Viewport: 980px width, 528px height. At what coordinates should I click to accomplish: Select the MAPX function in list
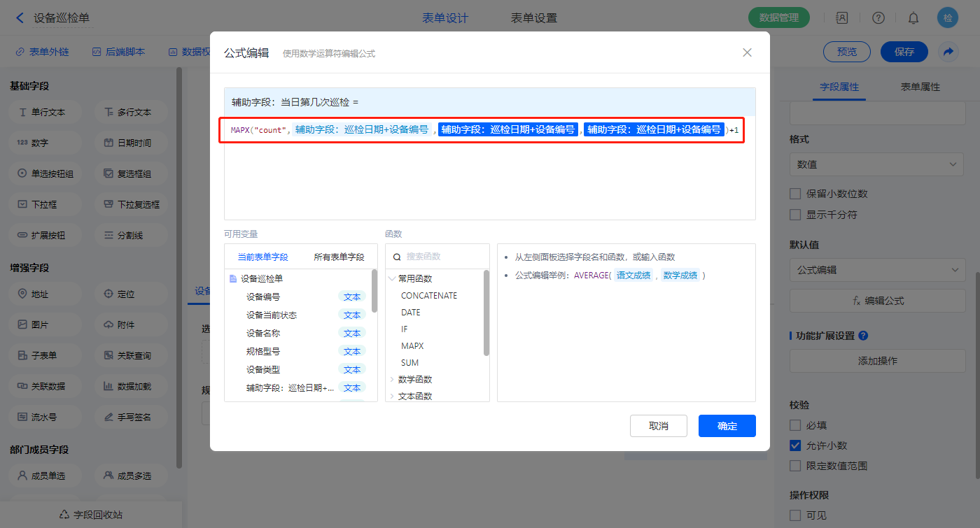pyautogui.click(x=412, y=346)
